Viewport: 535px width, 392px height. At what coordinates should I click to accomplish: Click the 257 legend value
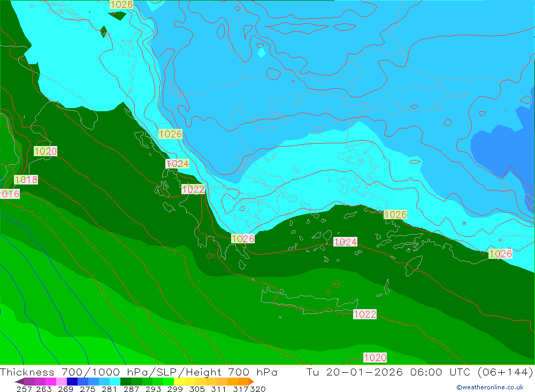(24, 389)
